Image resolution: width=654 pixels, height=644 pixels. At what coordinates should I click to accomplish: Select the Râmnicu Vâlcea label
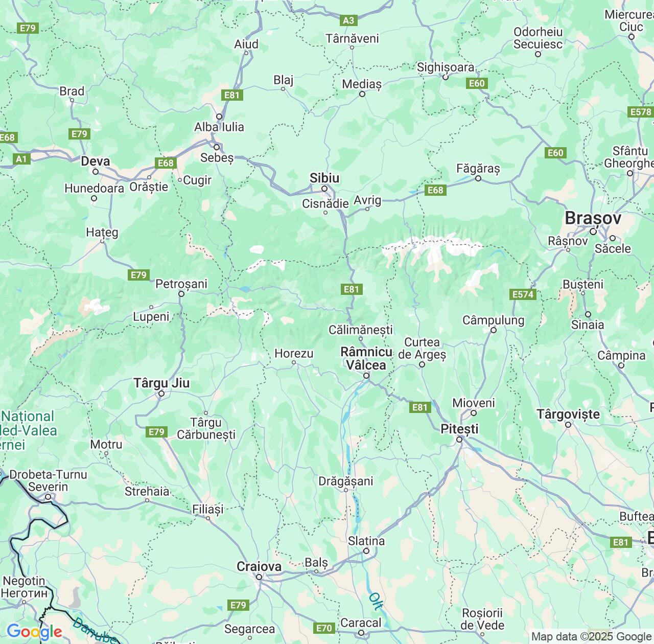(366, 358)
